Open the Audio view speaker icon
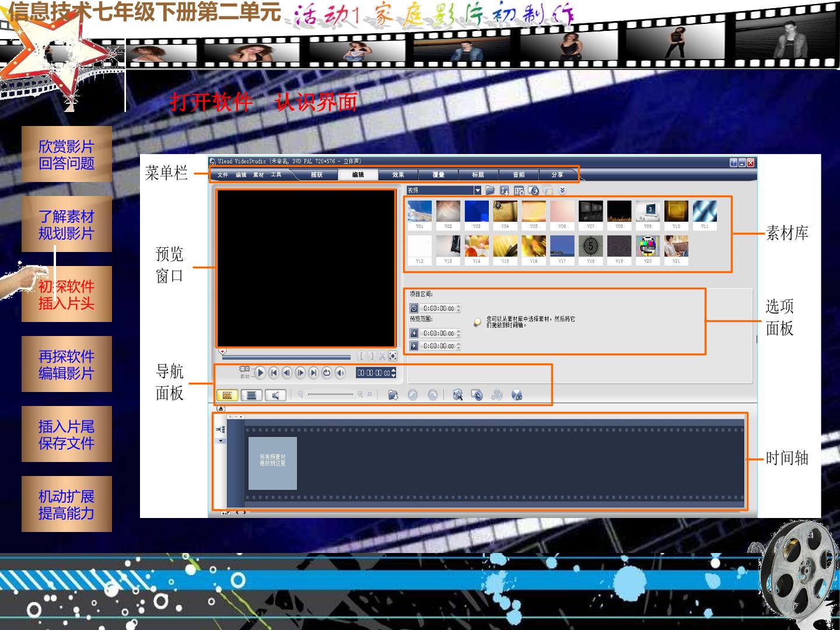 [275, 395]
